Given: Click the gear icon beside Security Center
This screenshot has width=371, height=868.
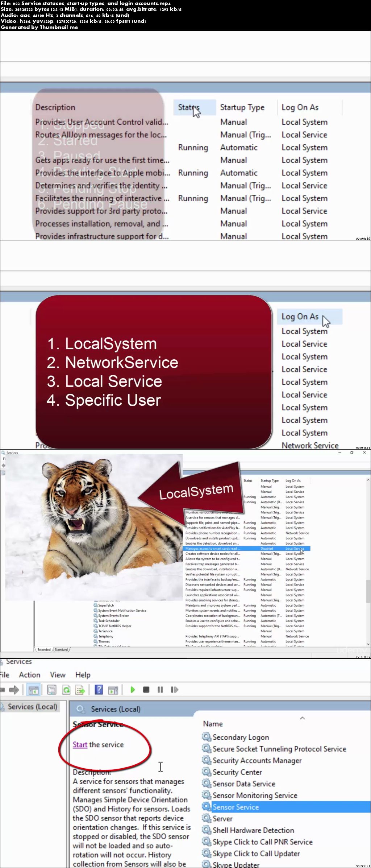Looking at the screenshot, I should 207,772.
